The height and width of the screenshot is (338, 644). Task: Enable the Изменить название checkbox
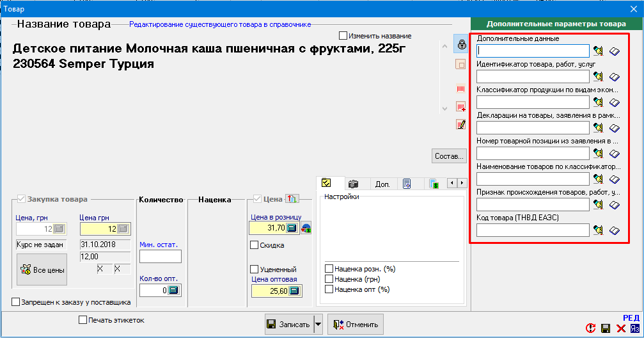pyautogui.click(x=343, y=36)
